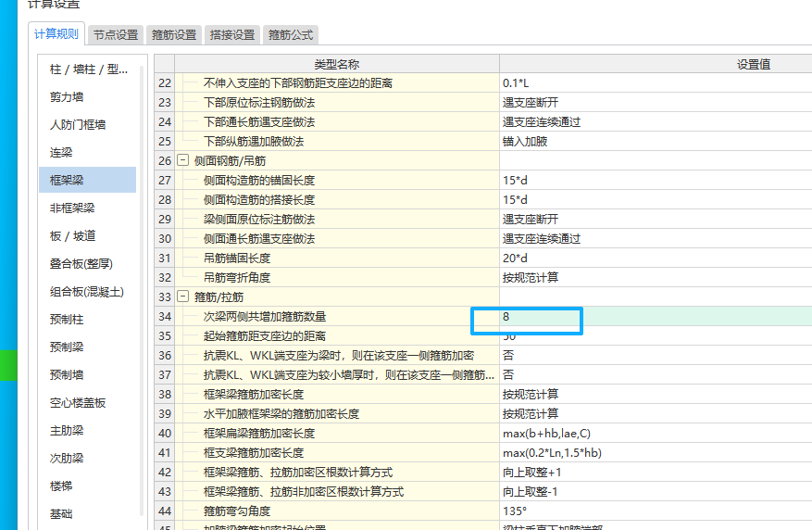The image size is (812, 530).
Task: Select row 不伸入支座的下部钢筋距支座边的距离
Action: click(x=337, y=82)
